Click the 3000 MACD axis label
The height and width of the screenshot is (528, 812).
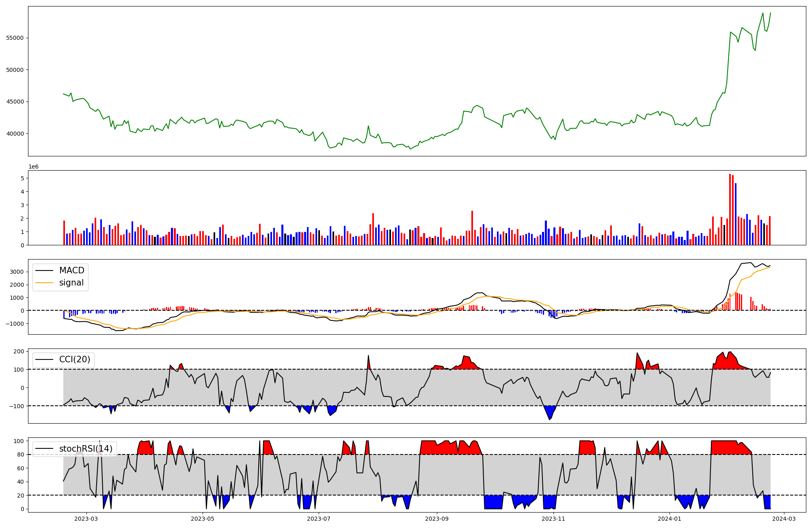coord(16,272)
